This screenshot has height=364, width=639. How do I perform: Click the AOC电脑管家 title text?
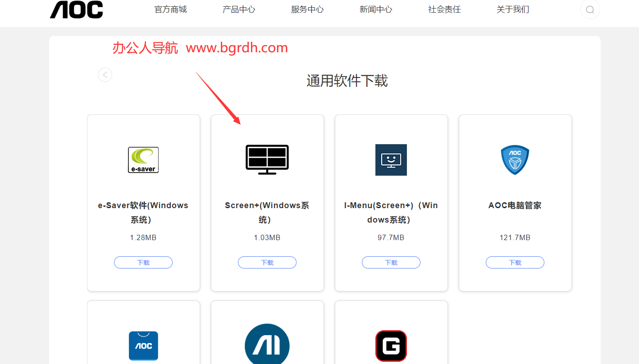point(515,205)
